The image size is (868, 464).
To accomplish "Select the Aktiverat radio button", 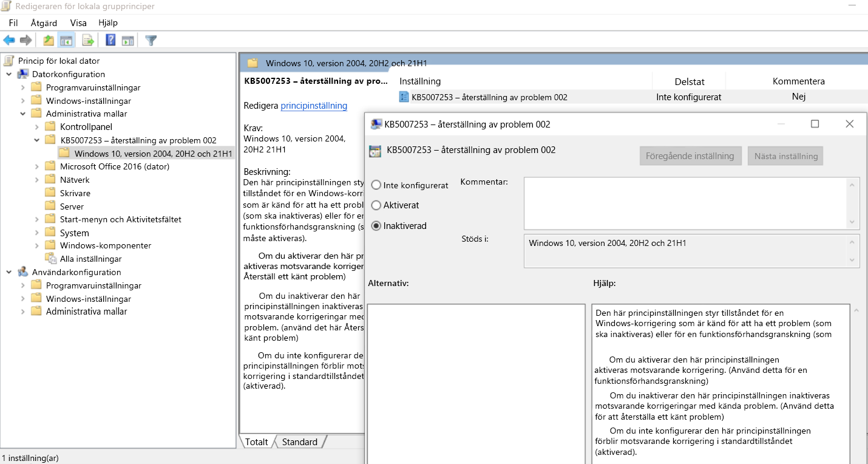I will [376, 205].
